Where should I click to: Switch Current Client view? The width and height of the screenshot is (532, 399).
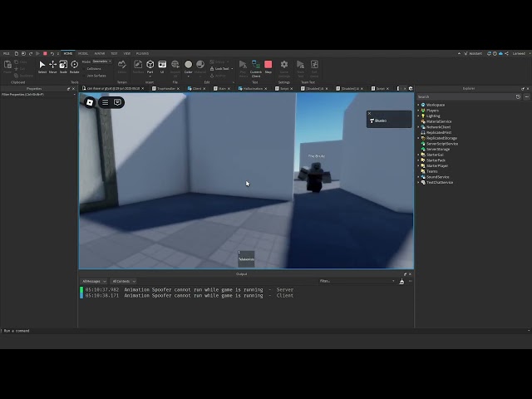(x=256, y=68)
